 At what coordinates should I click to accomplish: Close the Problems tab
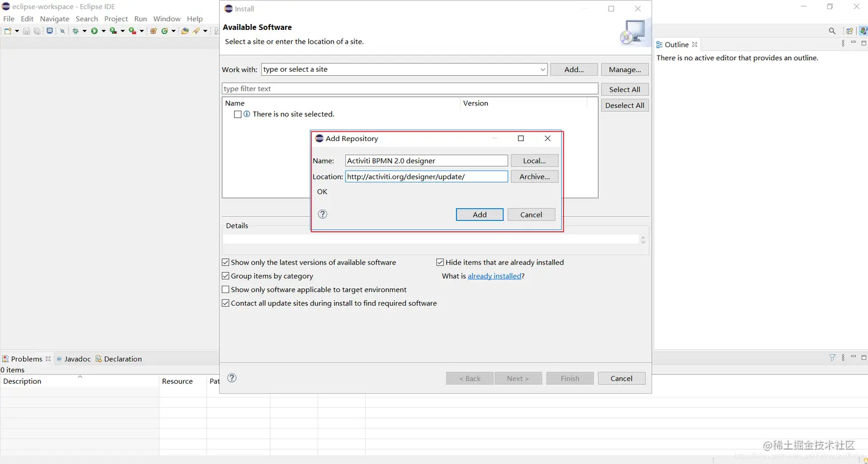[x=48, y=358]
